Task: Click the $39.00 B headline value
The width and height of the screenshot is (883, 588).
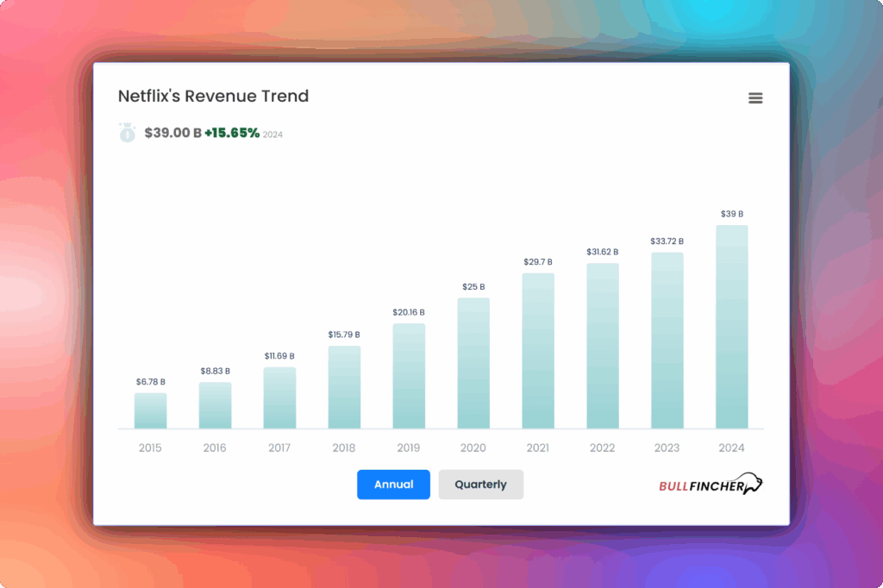Action: pos(172,133)
